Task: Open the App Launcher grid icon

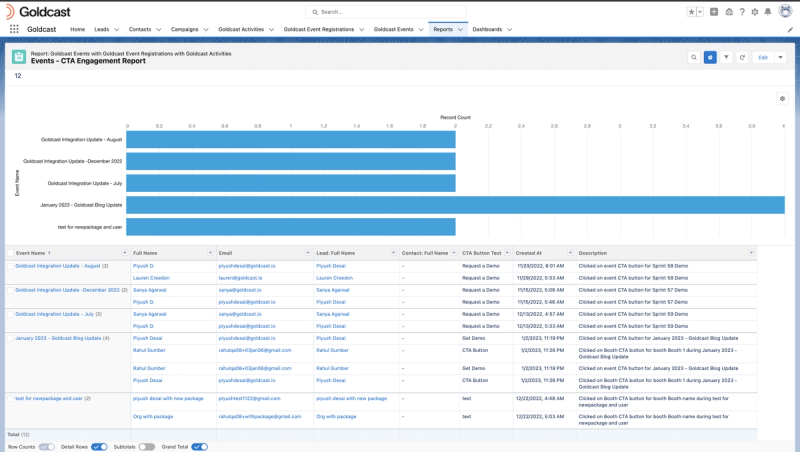Action: tap(14, 29)
